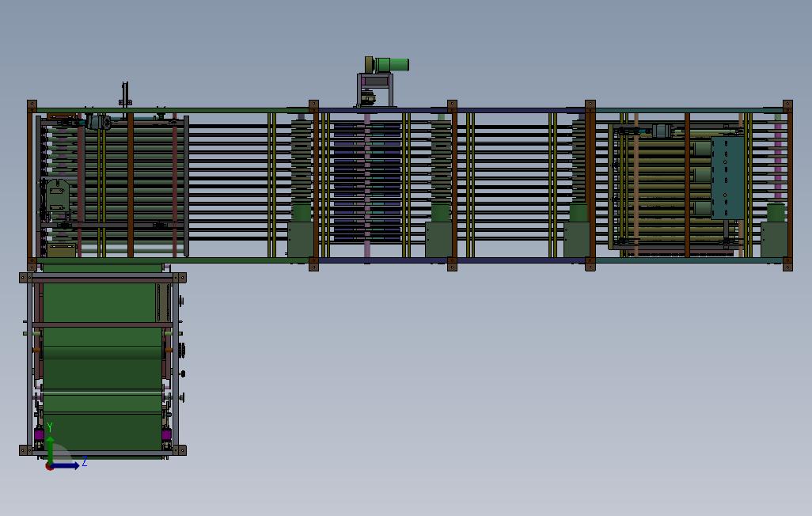
Task: Select the top-left brown corner bracket of frame
Action: [x=32, y=106]
